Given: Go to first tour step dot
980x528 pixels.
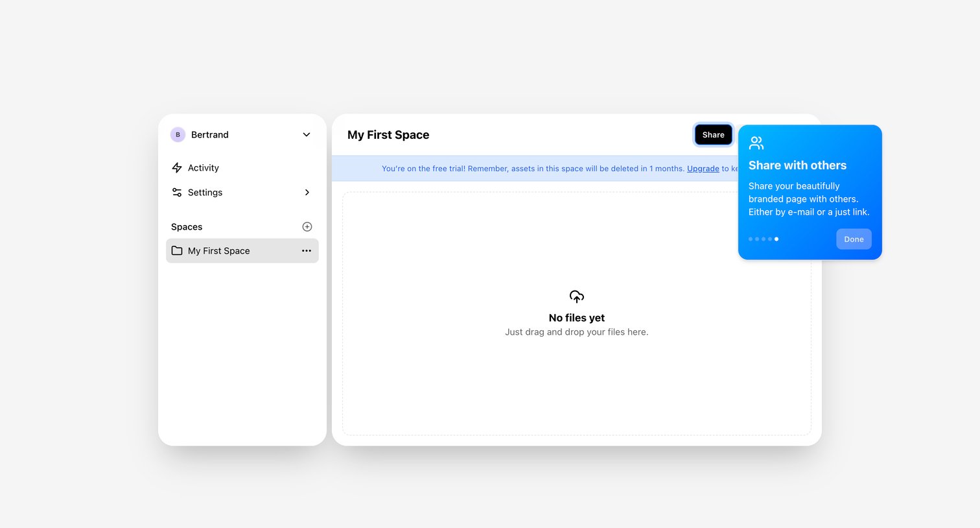Looking at the screenshot, I should click(751, 239).
